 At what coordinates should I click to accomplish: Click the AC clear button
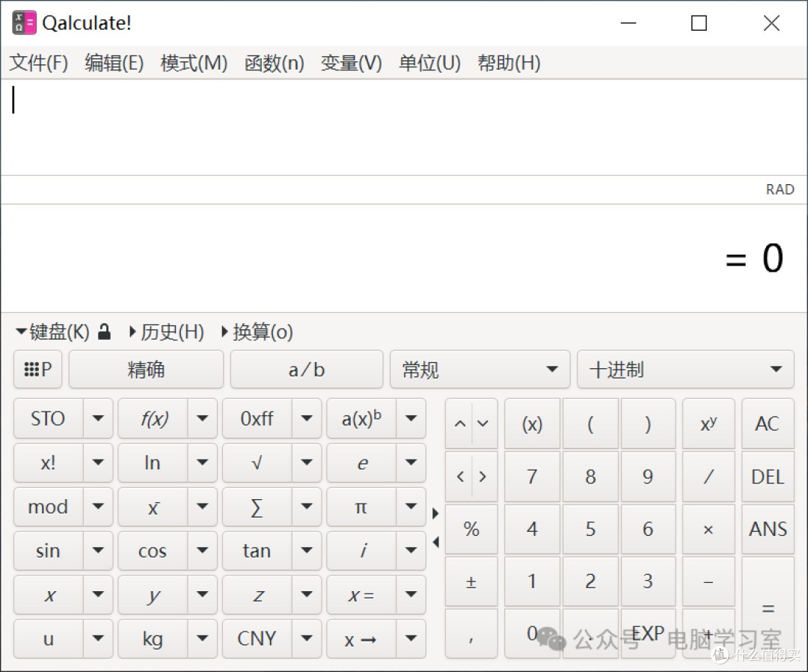[768, 424]
